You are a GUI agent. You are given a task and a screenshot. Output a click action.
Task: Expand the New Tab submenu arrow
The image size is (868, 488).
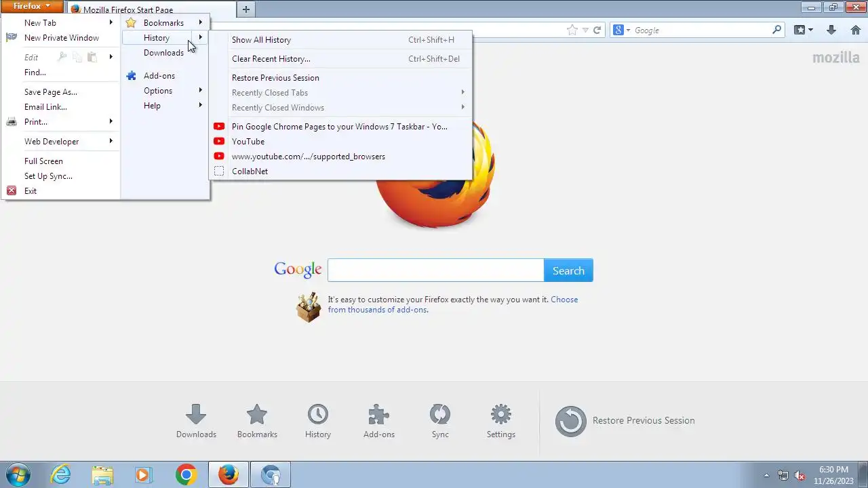click(x=111, y=22)
